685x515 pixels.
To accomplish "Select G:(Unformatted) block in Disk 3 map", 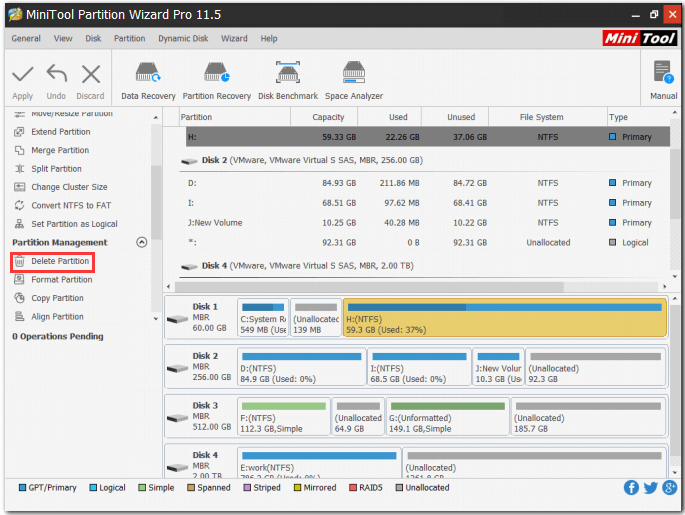I will click(448, 417).
